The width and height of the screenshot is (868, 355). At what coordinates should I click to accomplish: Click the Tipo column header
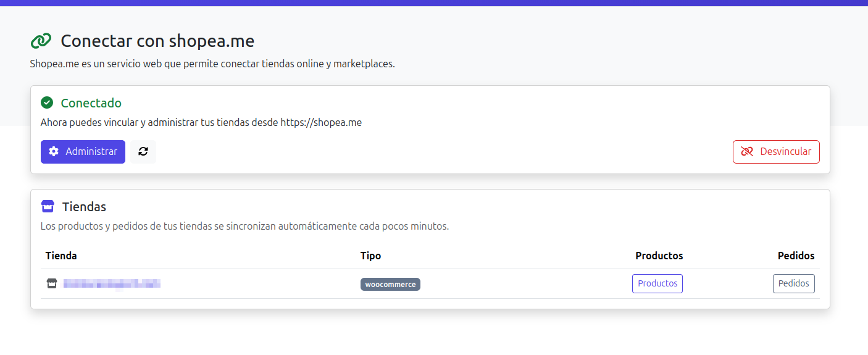pos(370,256)
